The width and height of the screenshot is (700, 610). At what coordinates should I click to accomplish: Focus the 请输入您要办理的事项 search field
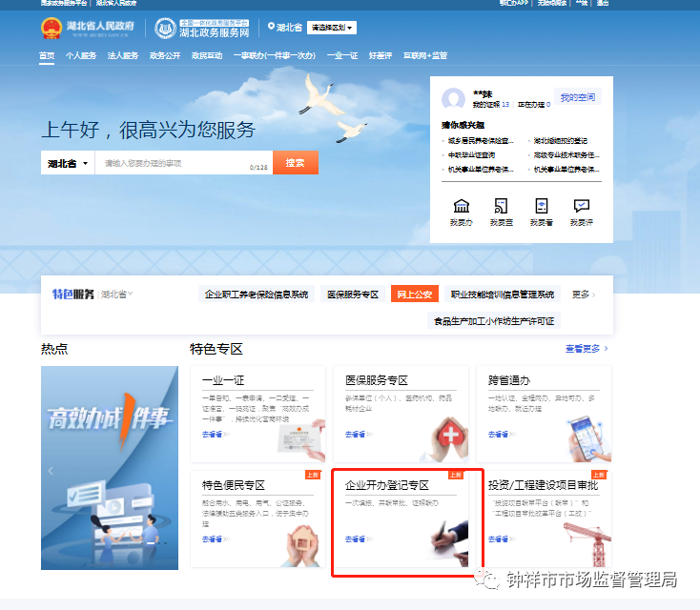tap(183, 163)
